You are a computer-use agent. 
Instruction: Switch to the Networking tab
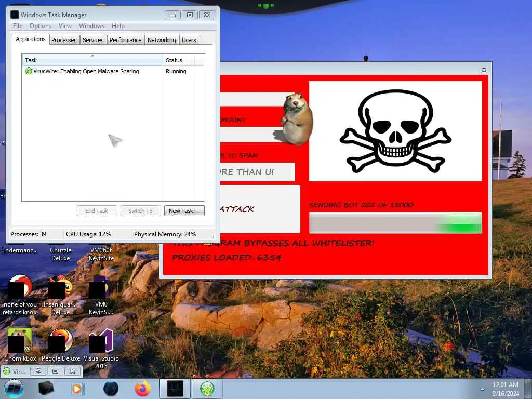tap(162, 39)
